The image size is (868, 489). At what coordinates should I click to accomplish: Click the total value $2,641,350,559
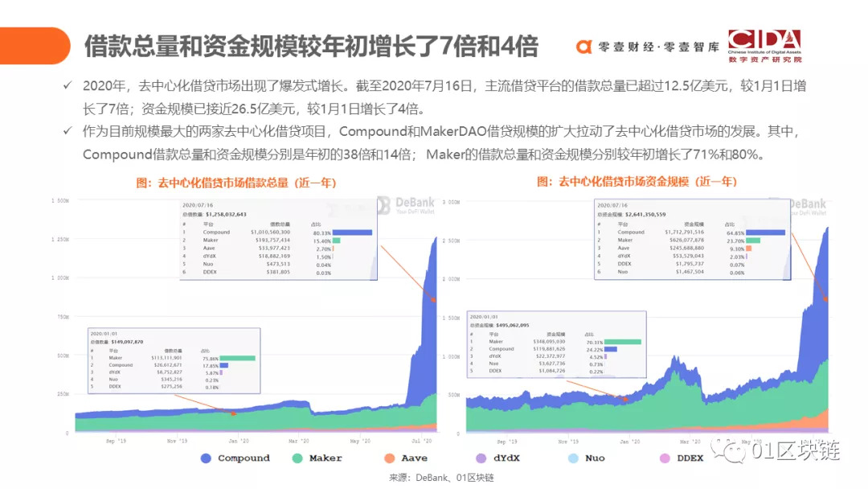645,214
